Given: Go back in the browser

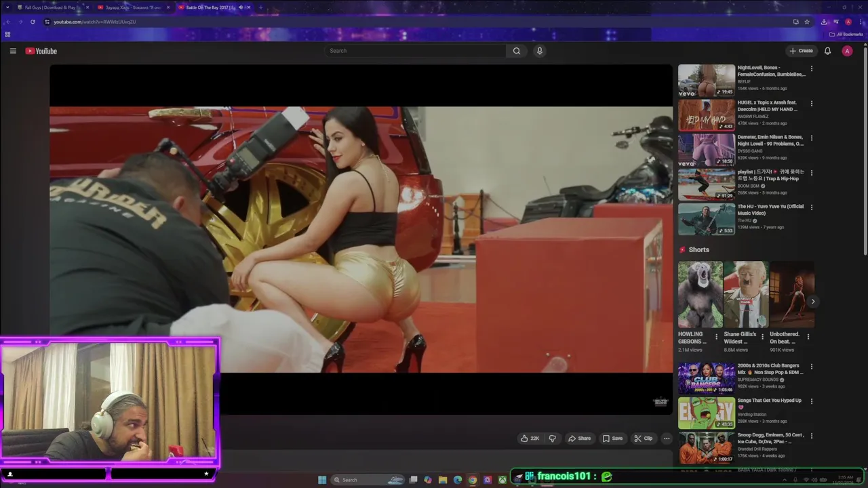Looking at the screenshot, I should point(7,22).
